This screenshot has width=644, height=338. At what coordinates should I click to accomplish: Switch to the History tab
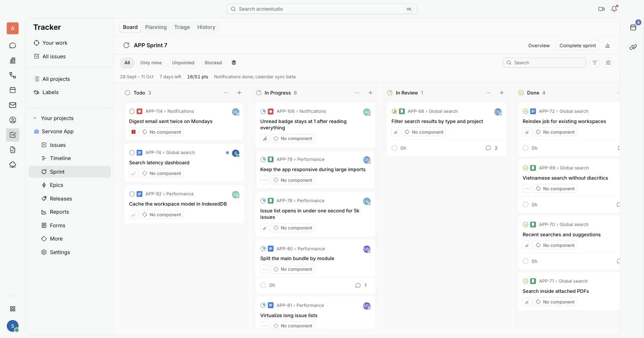click(x=206, y=27)
